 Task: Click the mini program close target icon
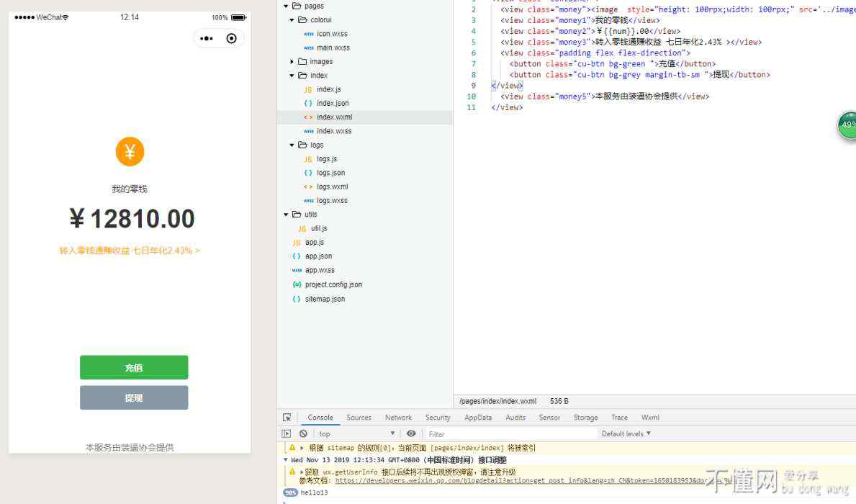[x=231, y=39]
